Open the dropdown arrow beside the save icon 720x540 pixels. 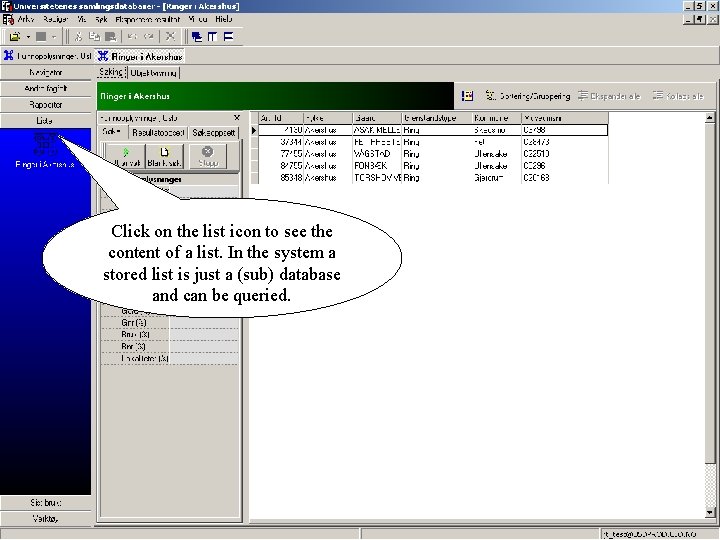(54, 37)
